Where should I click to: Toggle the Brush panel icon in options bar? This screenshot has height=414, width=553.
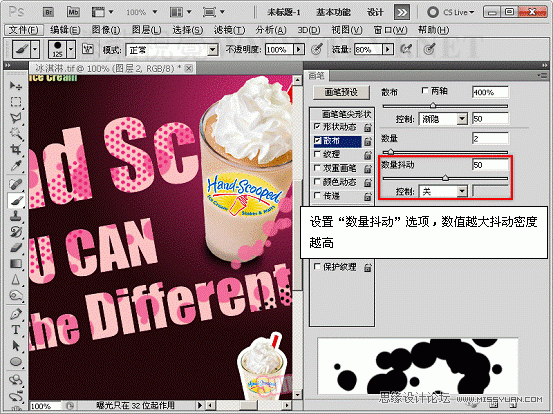(x=87, y=49)
